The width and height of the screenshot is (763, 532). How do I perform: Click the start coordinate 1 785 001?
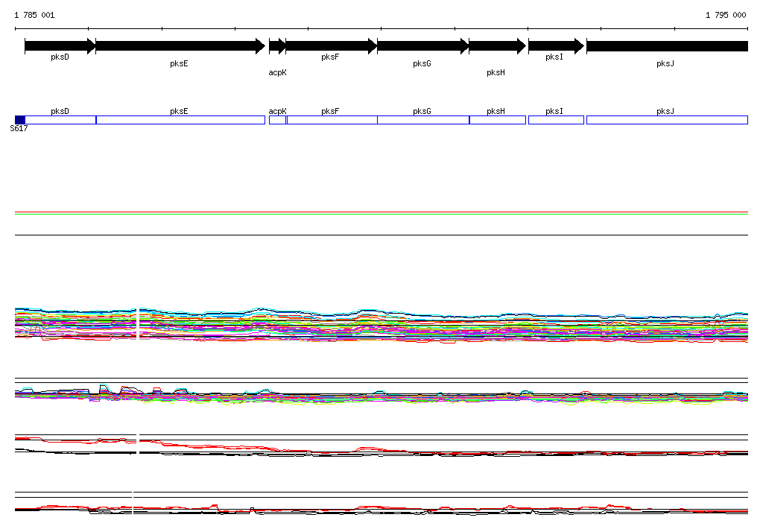tap(34, 15)
